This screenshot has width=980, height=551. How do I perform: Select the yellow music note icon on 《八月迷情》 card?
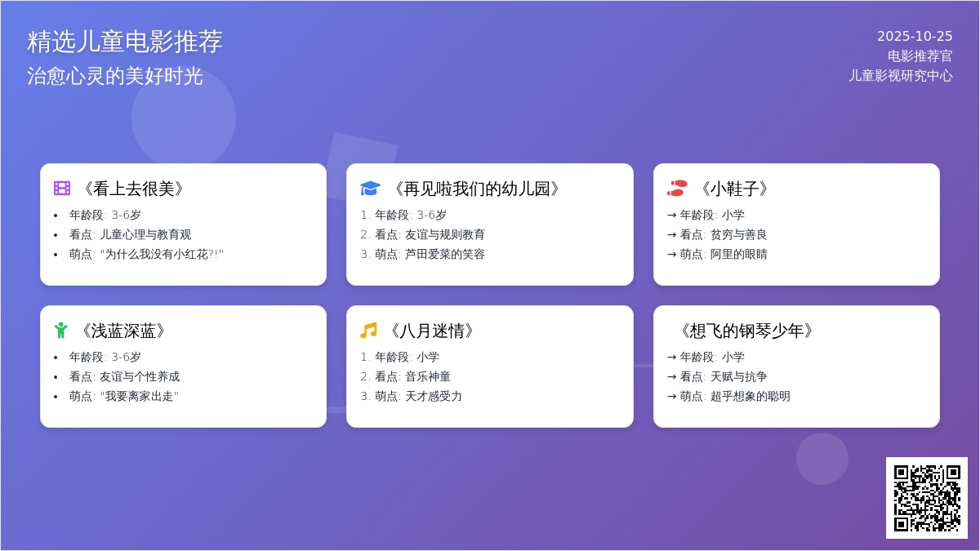369,330
